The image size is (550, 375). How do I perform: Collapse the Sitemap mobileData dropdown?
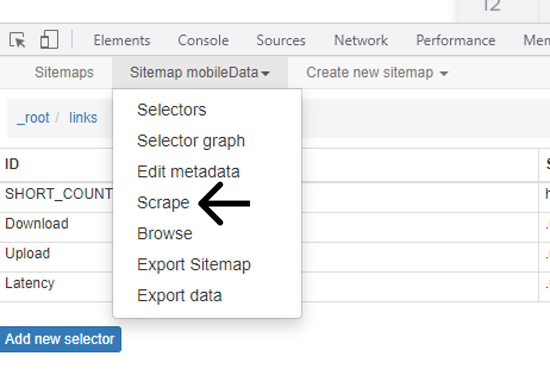[200, 73]
